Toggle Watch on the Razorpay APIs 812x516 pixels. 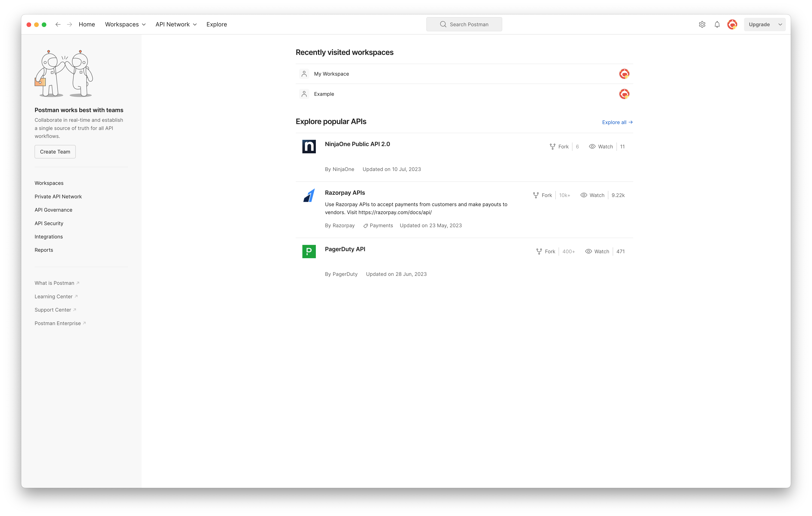[592, 195]
